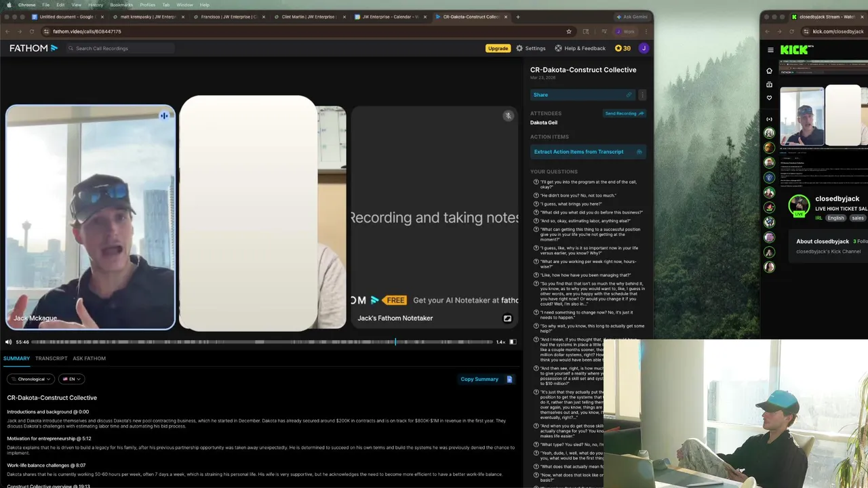Screen dimensions: 868x488
Task: Focus the Search Call Recordings field
Action: [120, 48]
